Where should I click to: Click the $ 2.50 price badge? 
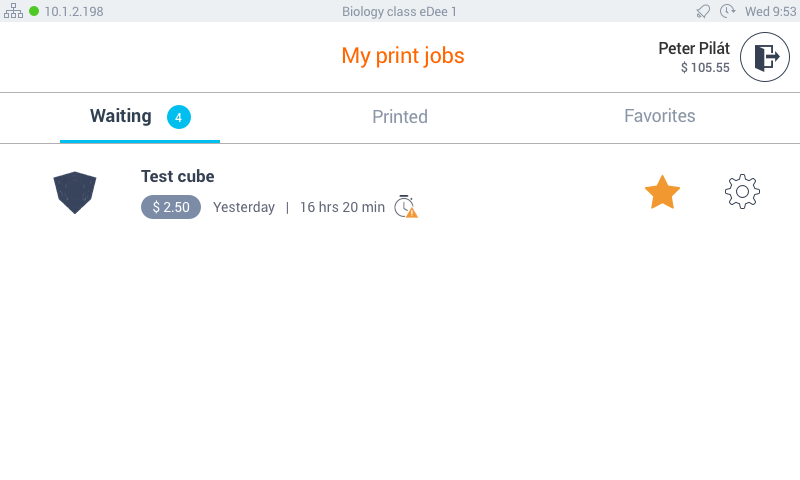[171, 207]
